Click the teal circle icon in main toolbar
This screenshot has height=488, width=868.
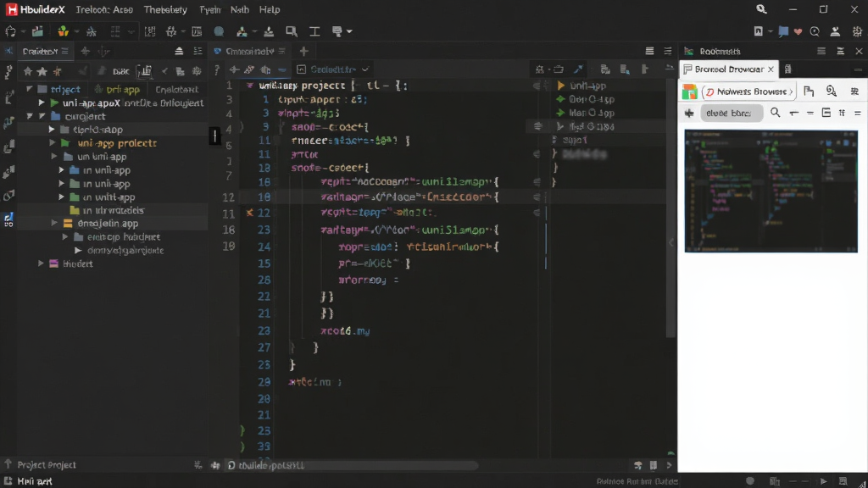[x=219, y=31]
